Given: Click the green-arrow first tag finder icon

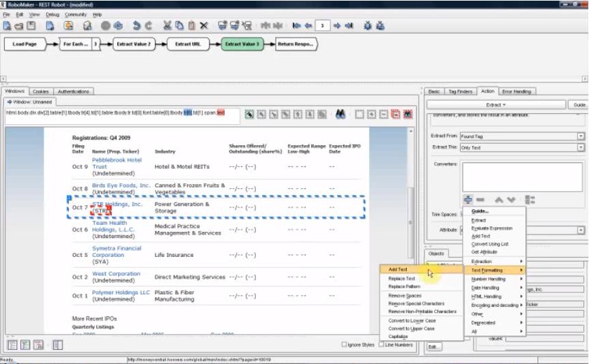Looking at the screenshot, I should coord(249,115).
